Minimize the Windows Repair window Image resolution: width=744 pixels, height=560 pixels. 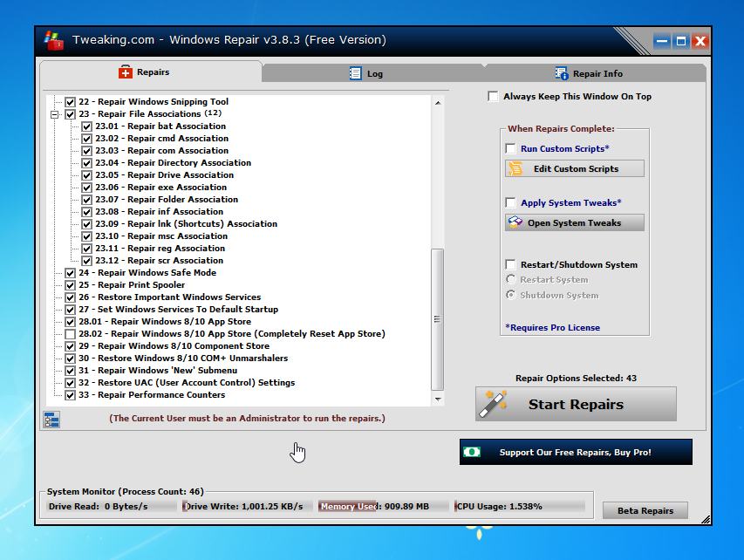click(x=661, y=41)
